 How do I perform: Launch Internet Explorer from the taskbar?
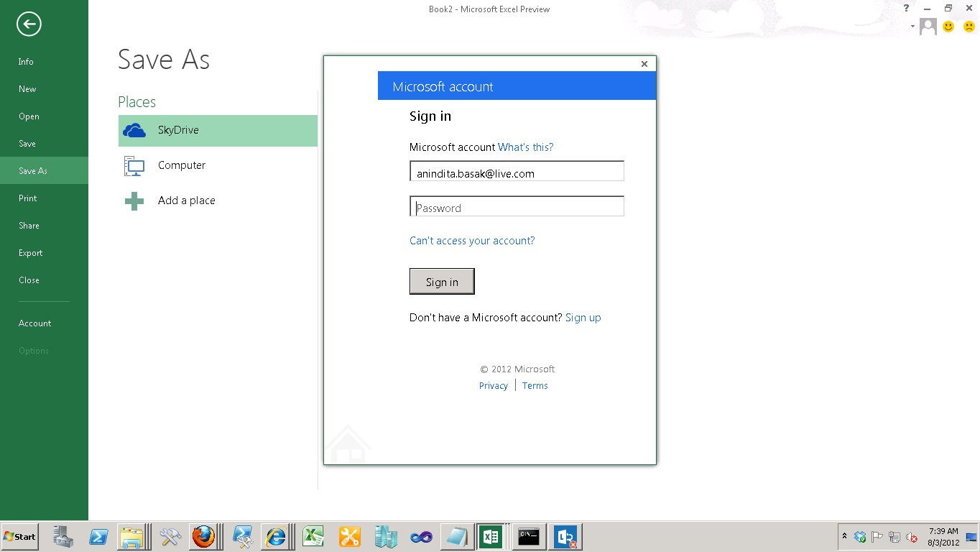pyautogui.click(x=276, y=536)
